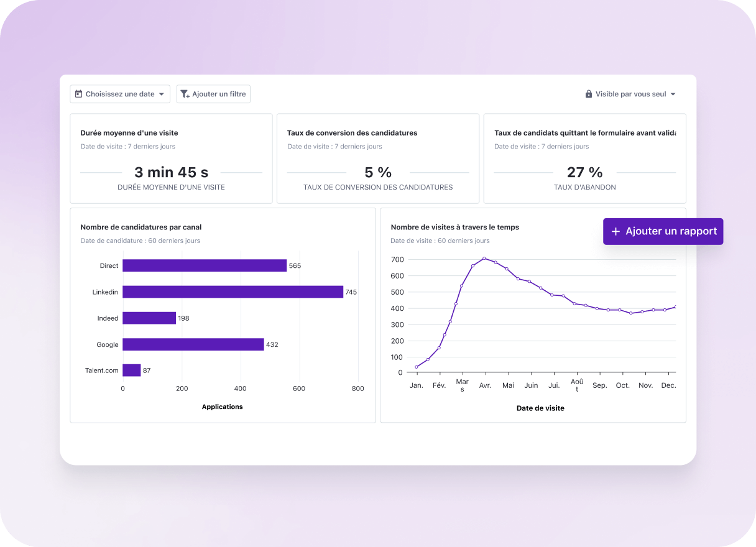The height and width of the screenshot is (547, 756).
Task: Click the Jan. month label on line chart
Action: [417, 385]
